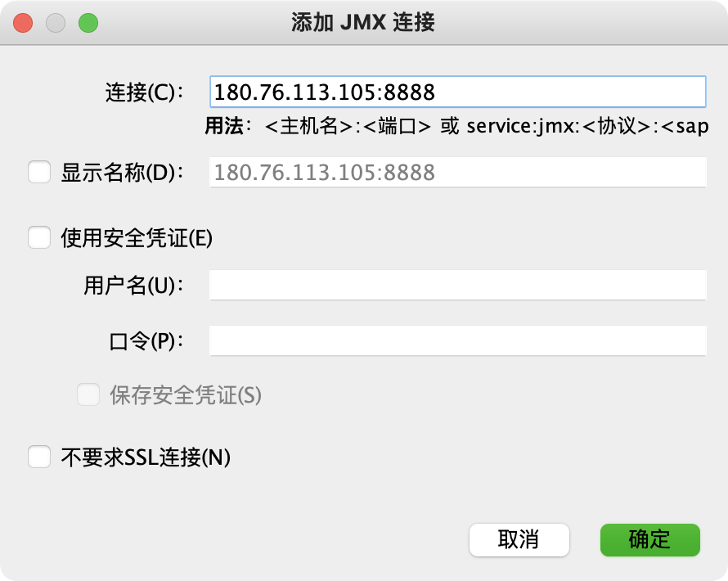
Task: Confirm the connection with 确定
Action: [x=650, y=539]
